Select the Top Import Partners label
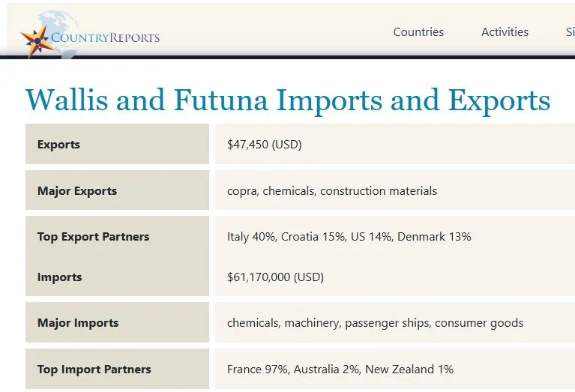This screenshot has width=575, height=392. coord(94,369)
